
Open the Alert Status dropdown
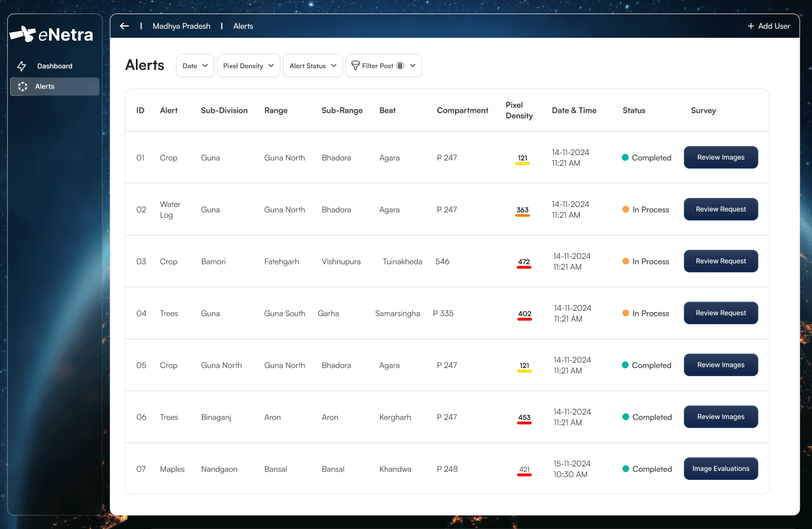click(x=313, y=65)
